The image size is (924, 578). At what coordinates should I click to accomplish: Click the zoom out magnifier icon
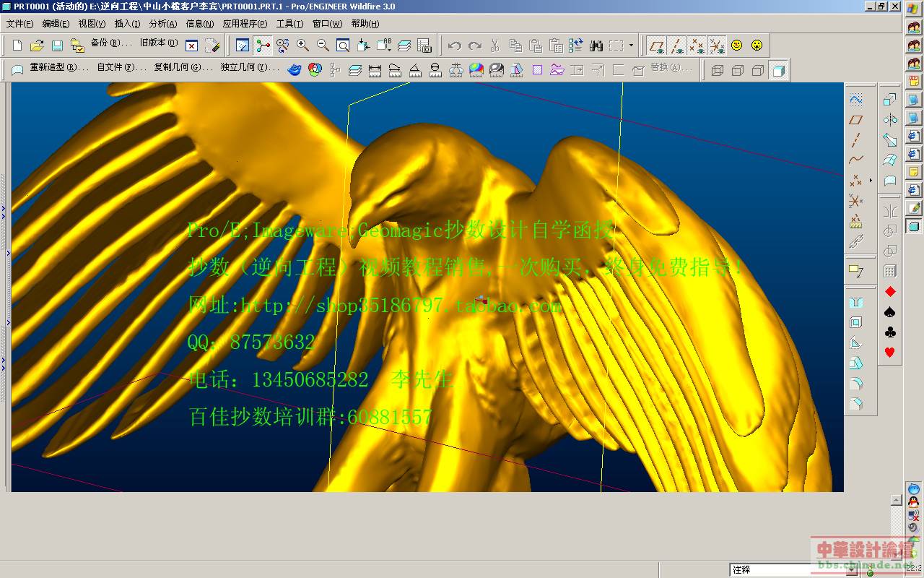(x=323, y=46)
